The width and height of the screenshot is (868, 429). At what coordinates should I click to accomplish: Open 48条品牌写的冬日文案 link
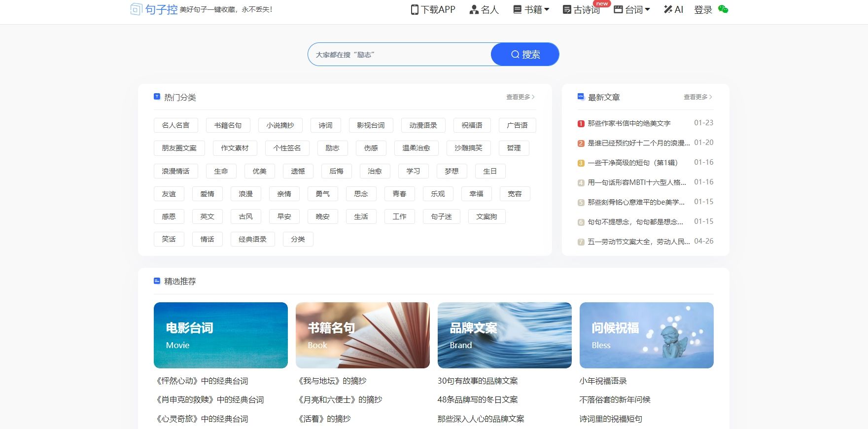point(478,399)
